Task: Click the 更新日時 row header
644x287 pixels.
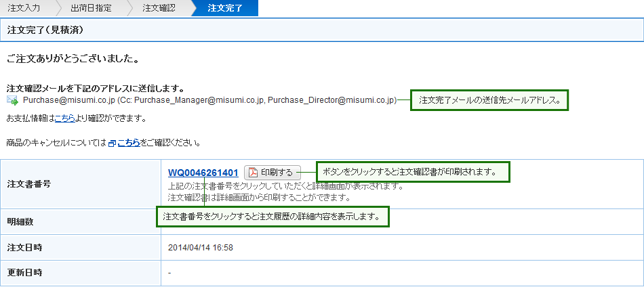Action: [24, 273]
